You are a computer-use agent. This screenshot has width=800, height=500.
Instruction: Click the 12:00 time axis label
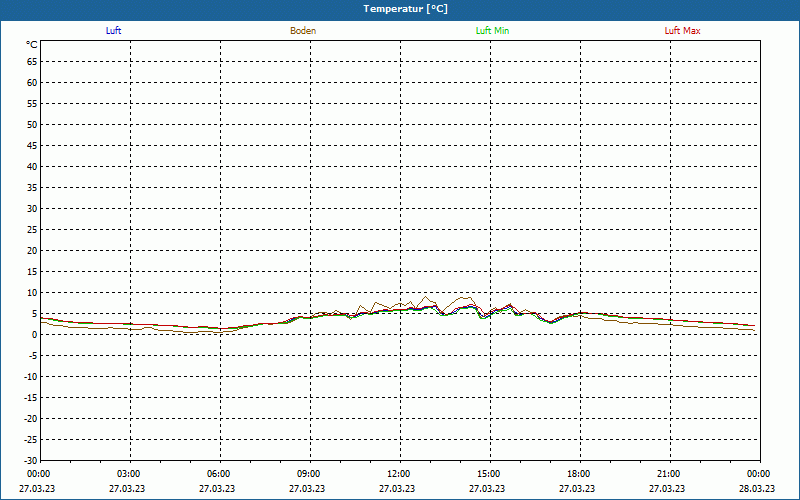click(398, 474)
